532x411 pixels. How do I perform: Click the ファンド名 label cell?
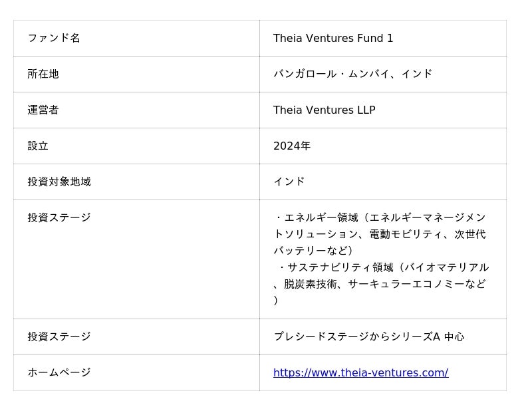[x=54, y=38]
